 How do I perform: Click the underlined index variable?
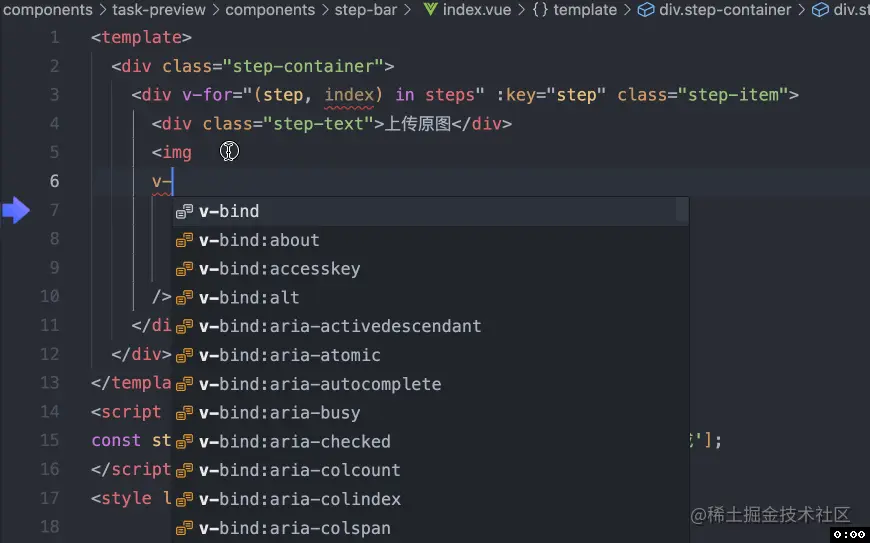349,95
